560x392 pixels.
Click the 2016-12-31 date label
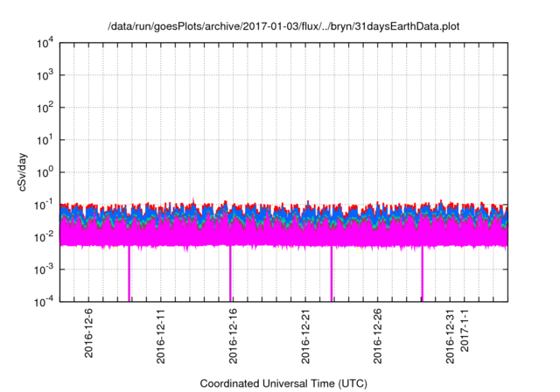[x=450, y=336]
